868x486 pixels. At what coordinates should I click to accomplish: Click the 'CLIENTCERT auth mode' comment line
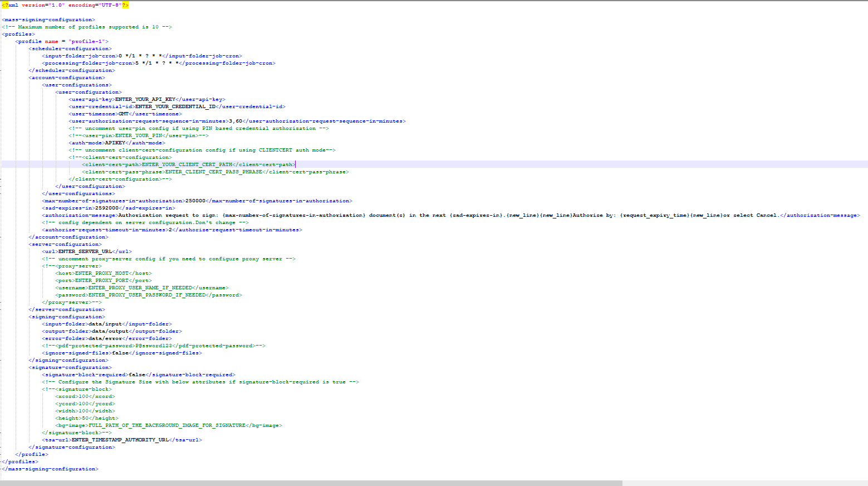202,150
